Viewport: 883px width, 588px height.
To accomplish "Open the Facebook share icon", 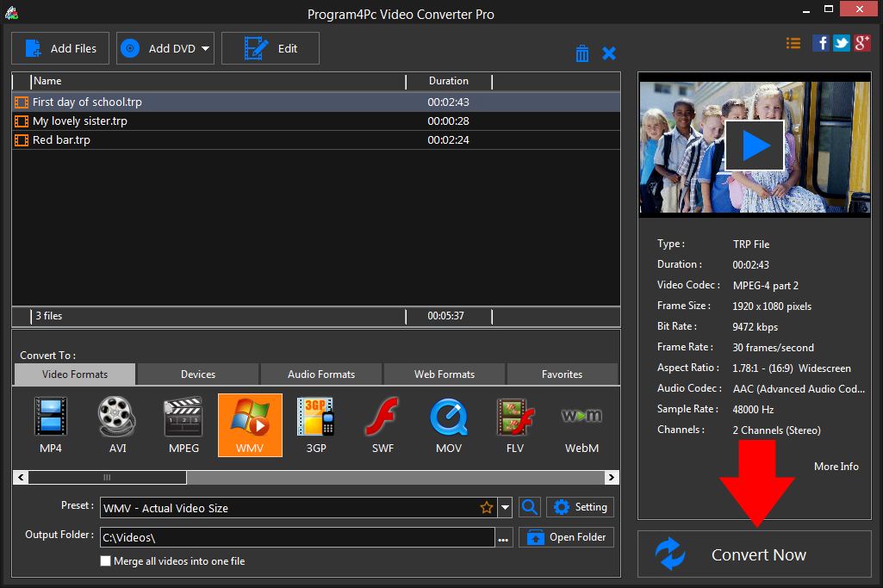I will coord(820,42).
